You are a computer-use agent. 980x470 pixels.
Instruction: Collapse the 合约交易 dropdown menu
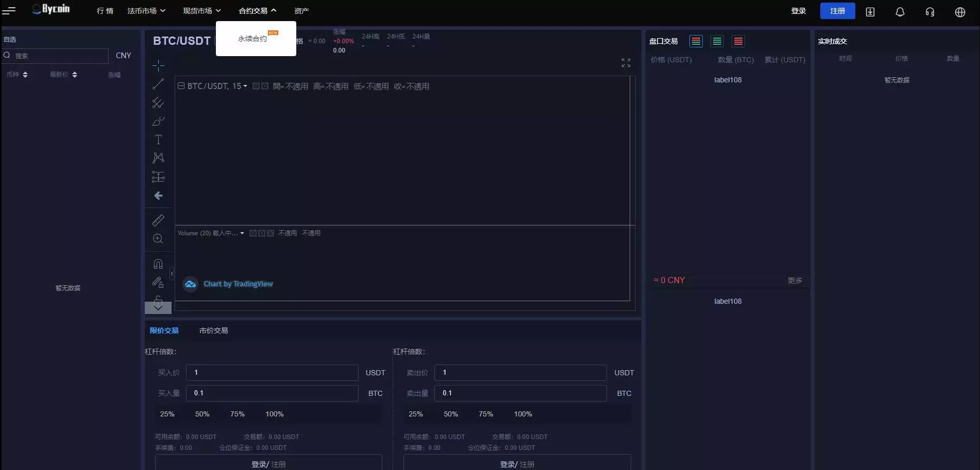click(x=257, y=10)
